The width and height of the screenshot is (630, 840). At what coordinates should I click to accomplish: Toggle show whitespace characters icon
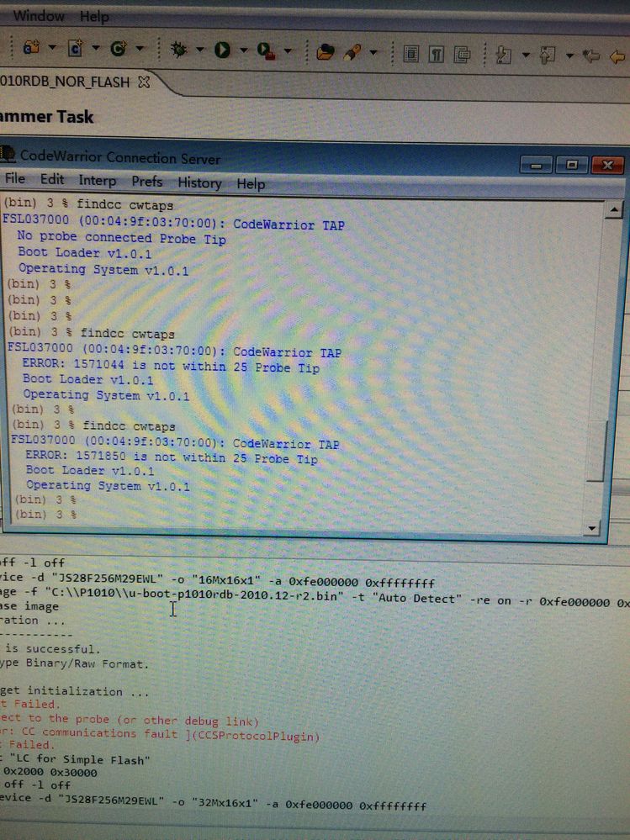click(x=436, y=55)
